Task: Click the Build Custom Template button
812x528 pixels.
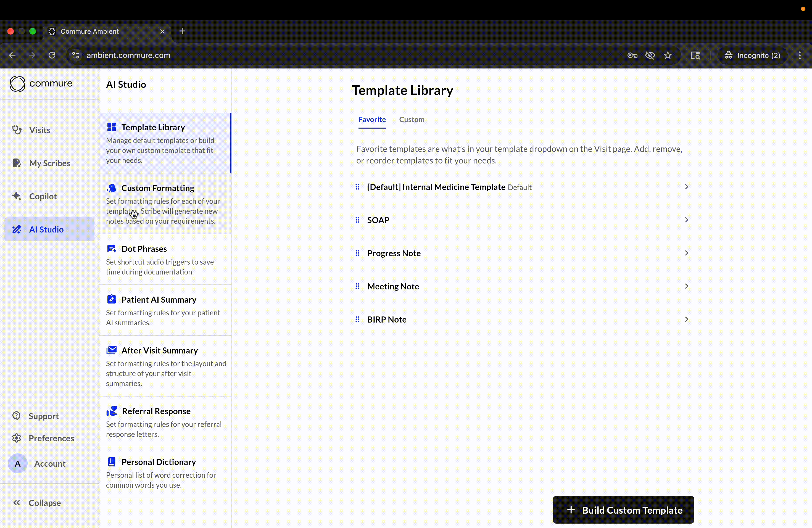Action: pyautogui.click(x=623, y=509)
